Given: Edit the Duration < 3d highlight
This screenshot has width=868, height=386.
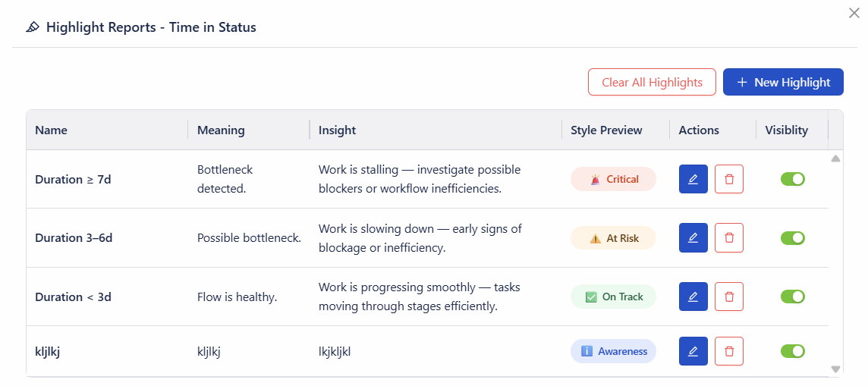Looking at the screenshot, I should (x=693, y=297).
